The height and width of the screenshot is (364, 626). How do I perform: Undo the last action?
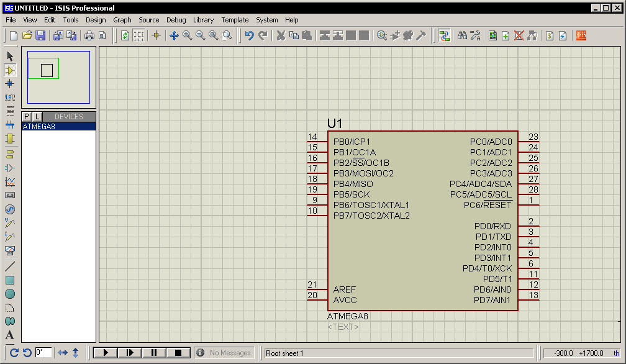[250, 35]
